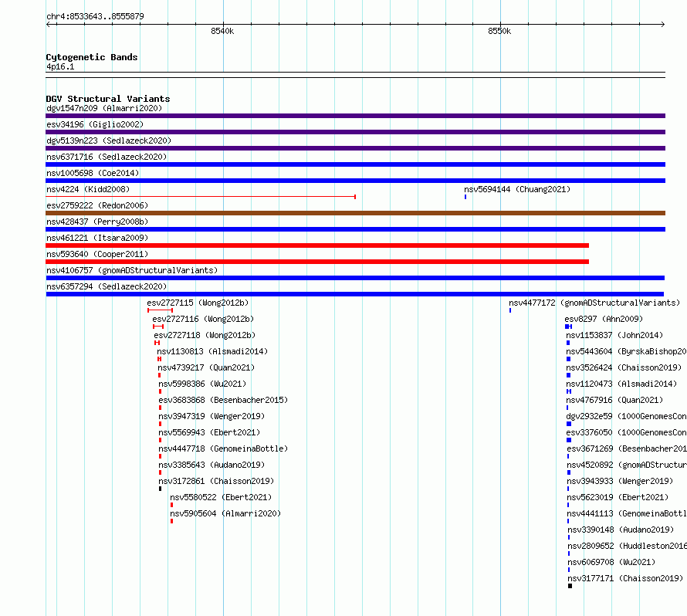Click nsv4441113 GenomeinaBottle label

[627, 513]
